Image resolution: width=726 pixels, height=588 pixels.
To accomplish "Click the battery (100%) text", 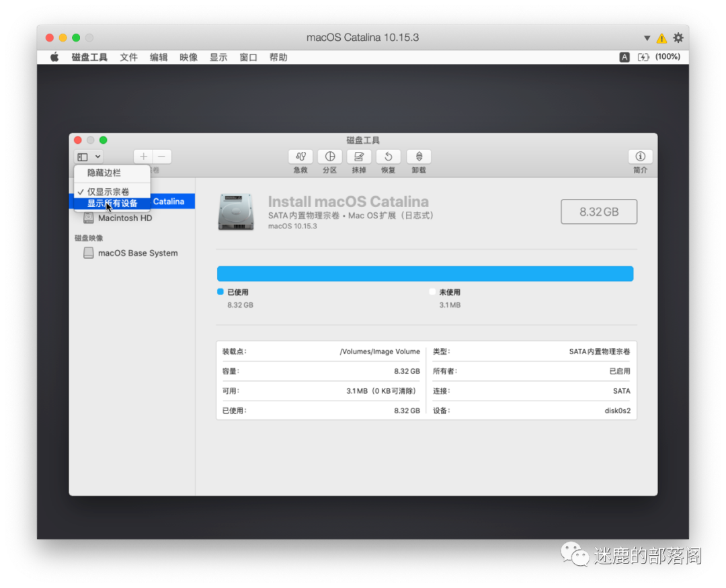I will click(668, 56).
